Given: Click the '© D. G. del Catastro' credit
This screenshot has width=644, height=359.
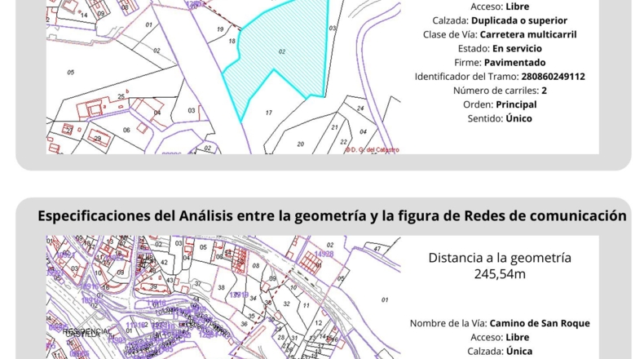Looking at the screenshot, I should (372, 149).
